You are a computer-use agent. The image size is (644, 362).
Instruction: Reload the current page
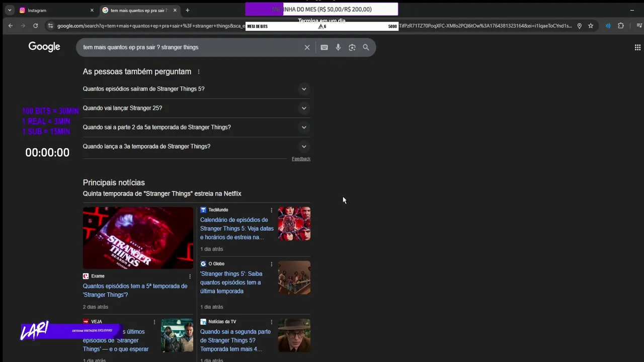(35, 26)
